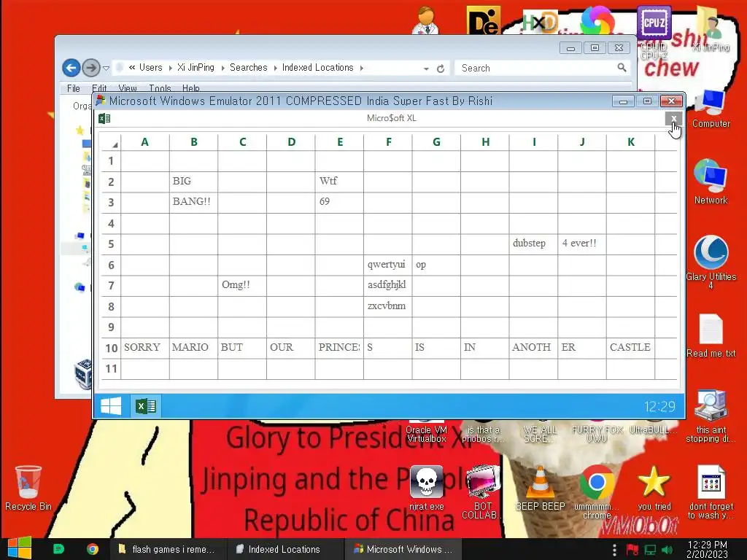747x560 pixels.
Task: Click the cell containing PRINCE:
Action: (339, 348)
